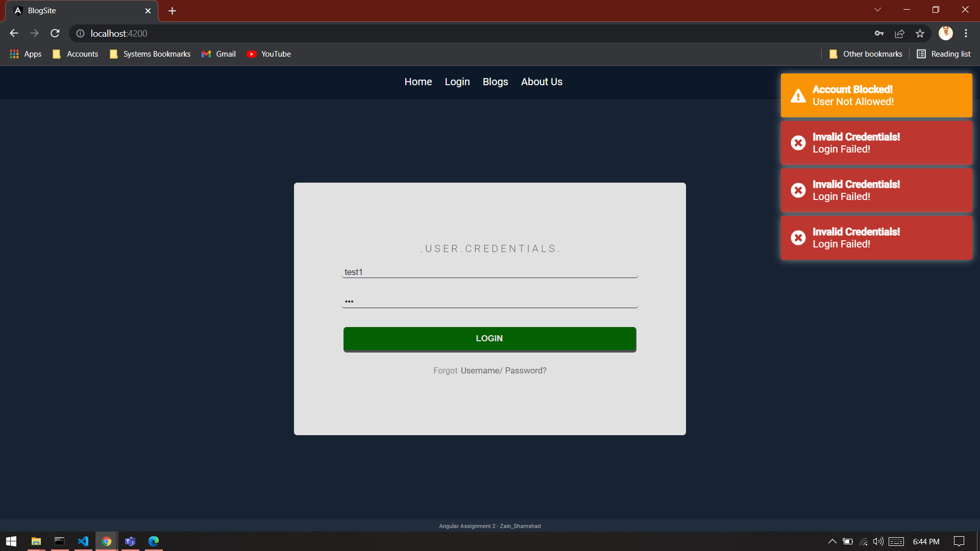Open Microsoft Teams from taskbar
The height and width of the screenshot is (551, 980).
coord(130,541)
